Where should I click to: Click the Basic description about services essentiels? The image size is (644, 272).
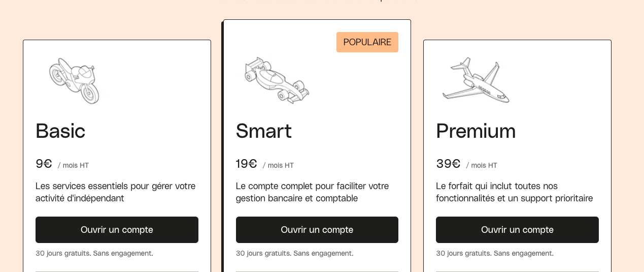point(116,192)
